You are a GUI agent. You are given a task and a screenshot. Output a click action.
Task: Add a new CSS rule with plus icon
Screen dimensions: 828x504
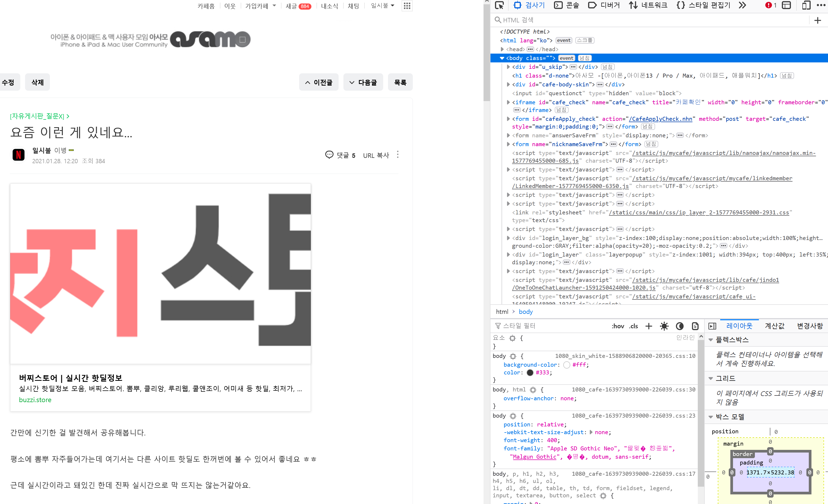pos(649,326)
